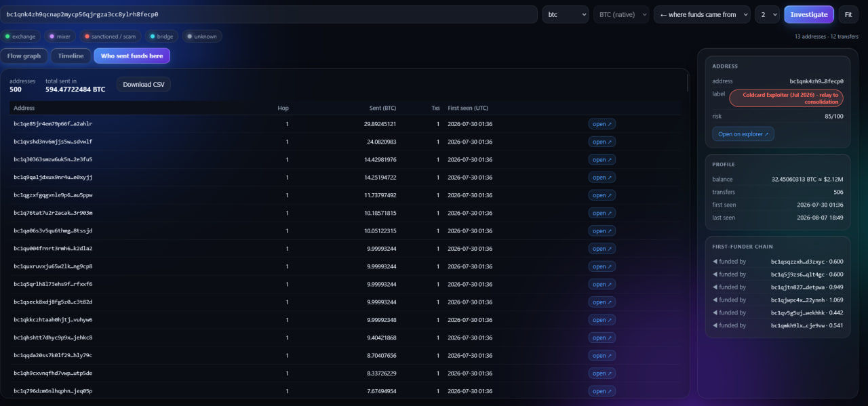Screen dimensions: 868x406
Task: Download CSV of sender addresses
Action: click(x=144, y=85)
